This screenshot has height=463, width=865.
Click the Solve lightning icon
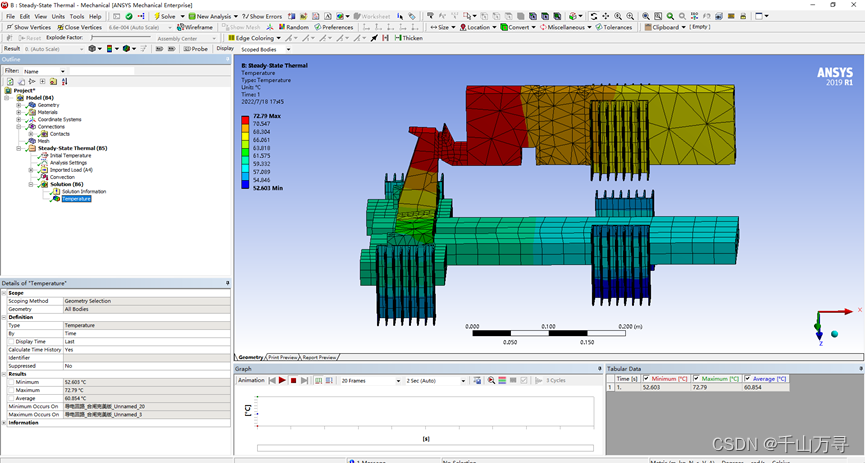click(x=157, y=16)
